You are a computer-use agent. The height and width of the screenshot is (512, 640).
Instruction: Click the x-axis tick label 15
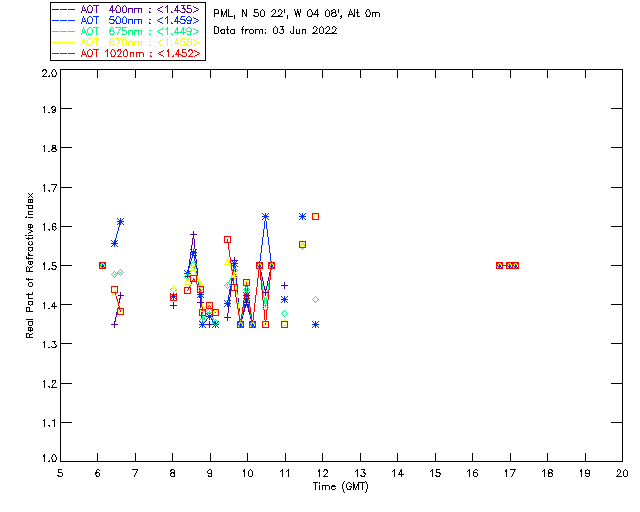[435, 473]
